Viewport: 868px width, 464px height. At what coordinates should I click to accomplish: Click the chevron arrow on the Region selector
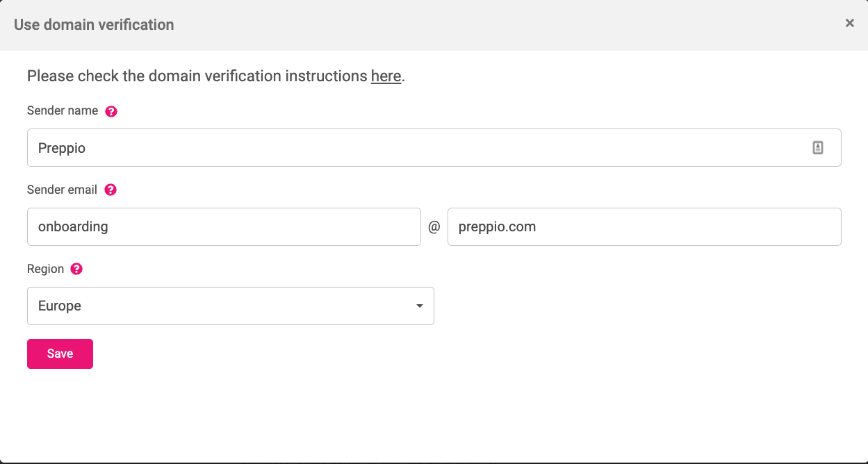click(419, 306)
